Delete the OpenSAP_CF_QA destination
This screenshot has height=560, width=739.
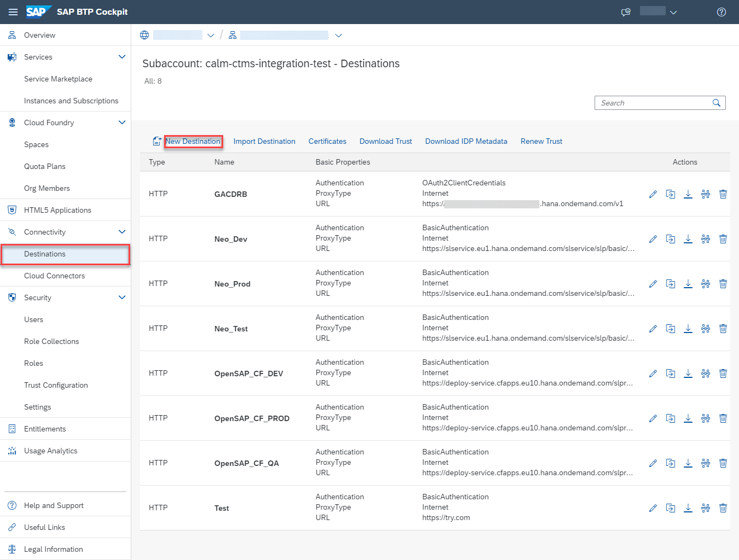click(723, 463)
